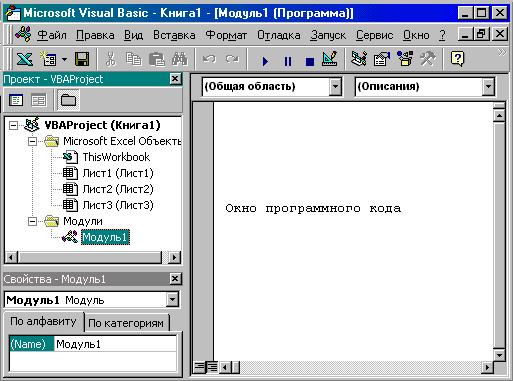Run the macro with the play button
Viewport: 513px width, 381px height.
[x=265, y=61]
